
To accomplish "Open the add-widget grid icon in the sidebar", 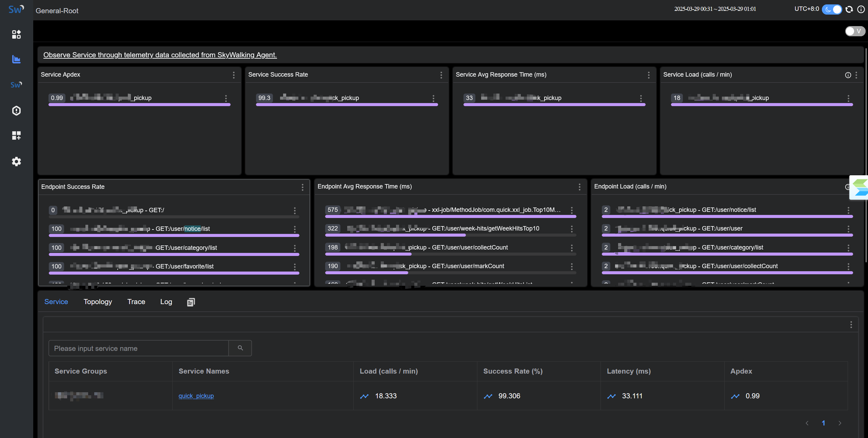I will tap(16, 136).
